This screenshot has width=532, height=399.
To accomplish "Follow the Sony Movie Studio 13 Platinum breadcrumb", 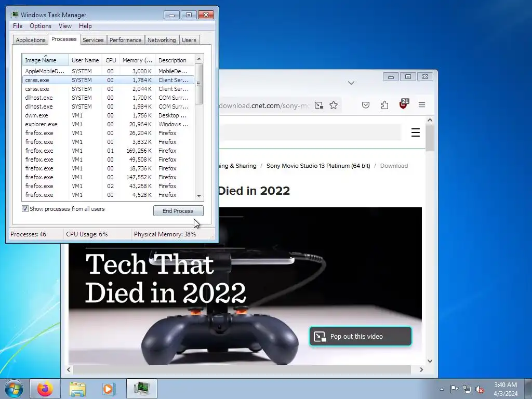I will pyautogui.click(x=318, y=166).
